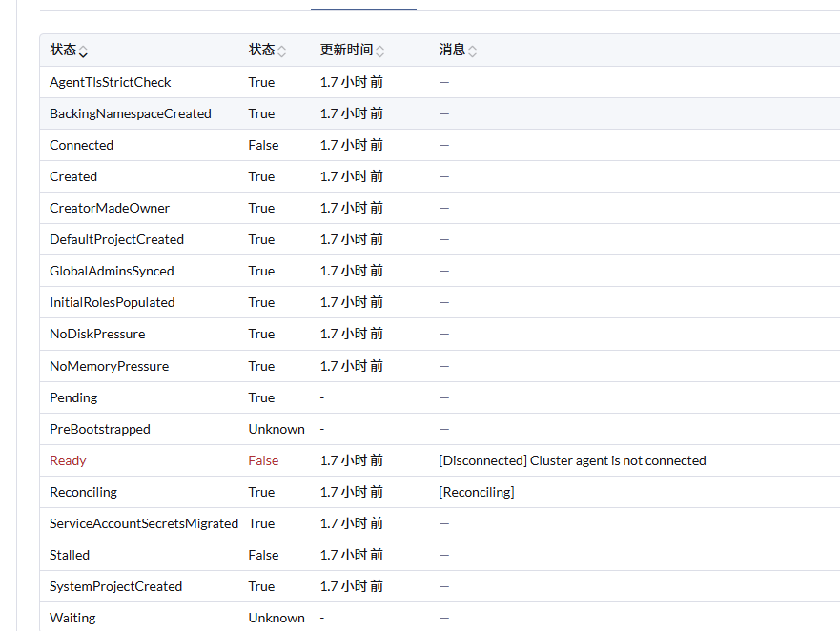
Task: Click the Unknown status of PreBootstrapped
Action: coord(277,430)
